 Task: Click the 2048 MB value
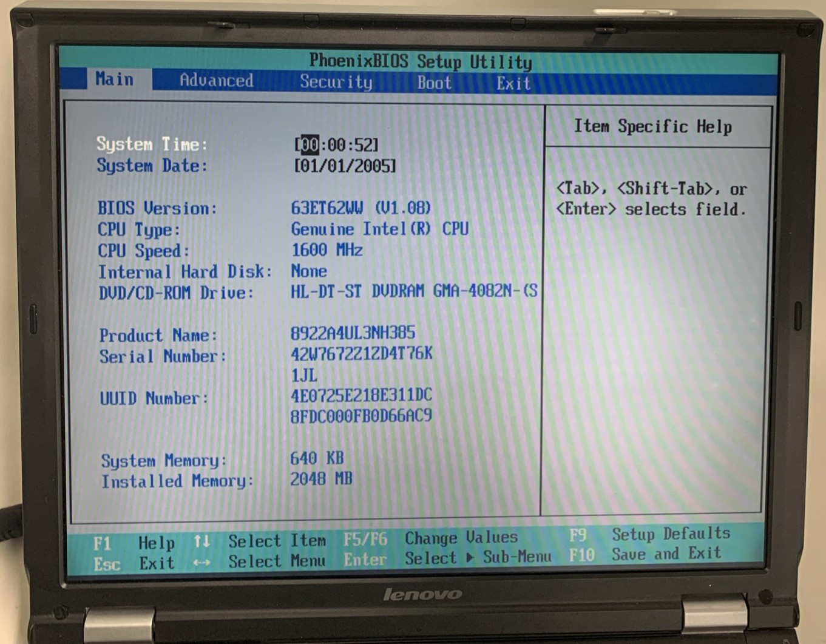point(321,479)
